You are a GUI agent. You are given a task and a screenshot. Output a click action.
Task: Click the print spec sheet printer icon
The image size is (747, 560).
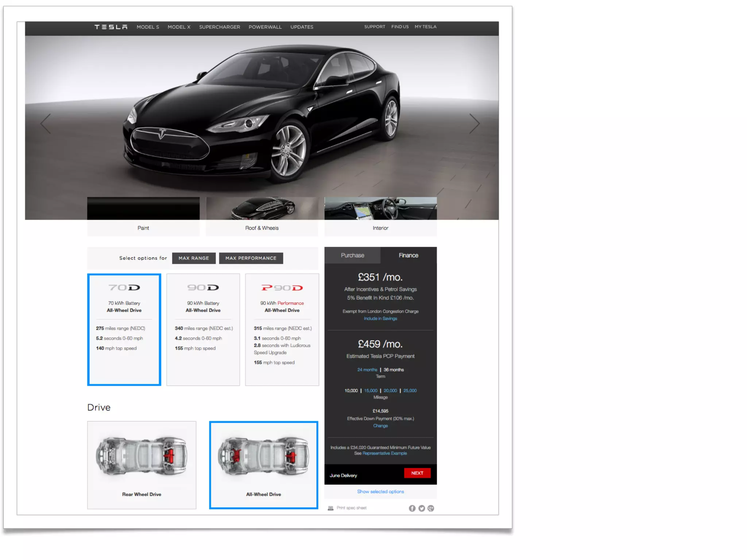330,508
